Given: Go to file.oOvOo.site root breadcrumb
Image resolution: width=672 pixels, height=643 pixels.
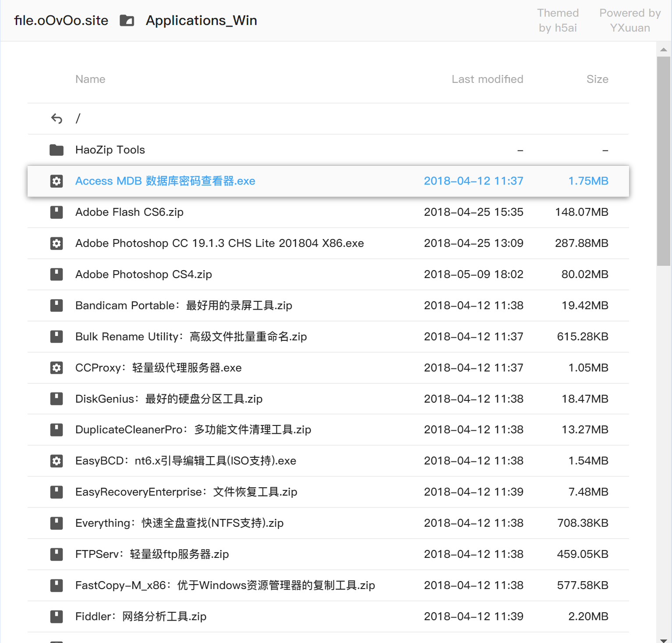Looking at the screenshot, I should 61,21.
